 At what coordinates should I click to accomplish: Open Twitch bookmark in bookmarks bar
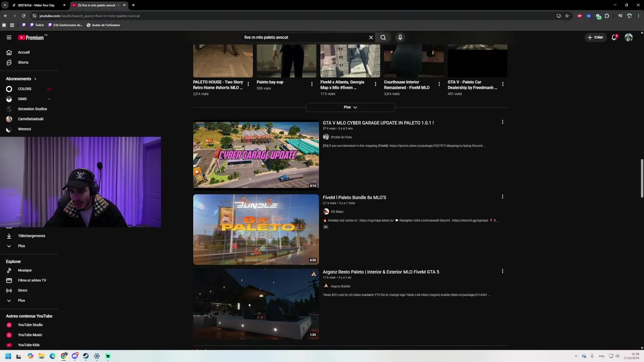click(36, 25)
